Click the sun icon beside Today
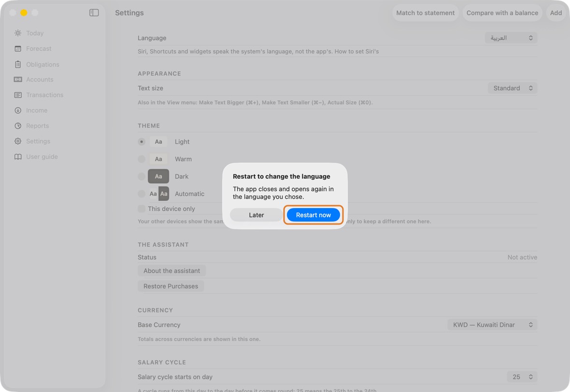The width and height of the screenshot is (570, 392). click(x=18, y=33)
